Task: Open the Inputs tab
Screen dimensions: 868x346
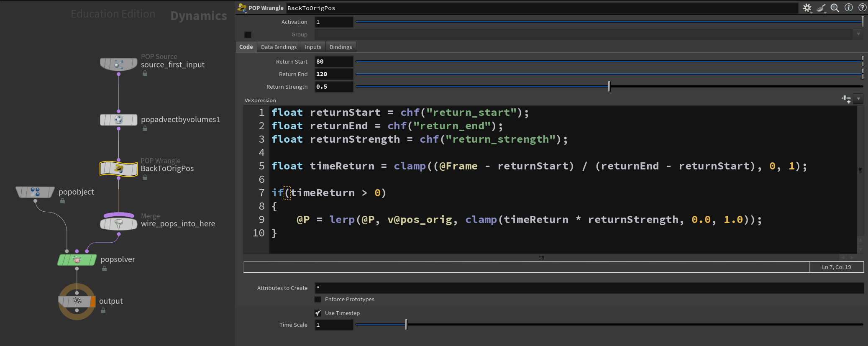Action: [x=313, y=47]
